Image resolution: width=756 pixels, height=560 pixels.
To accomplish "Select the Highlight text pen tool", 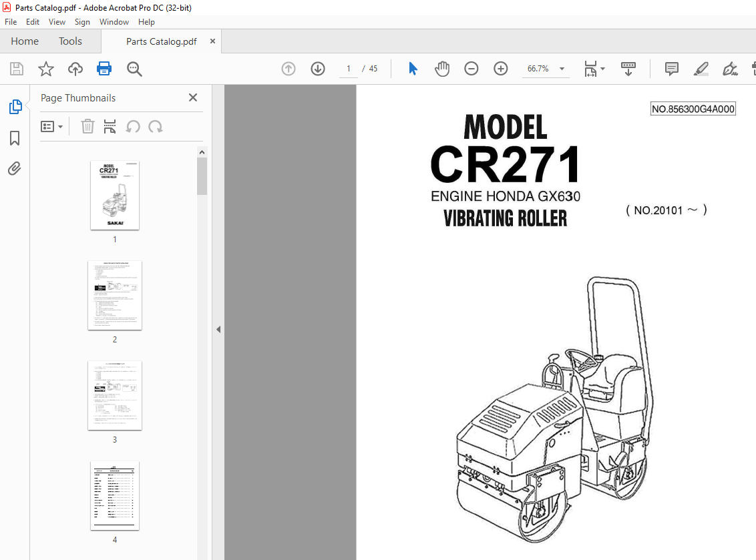I will click(x=701, y=69).
